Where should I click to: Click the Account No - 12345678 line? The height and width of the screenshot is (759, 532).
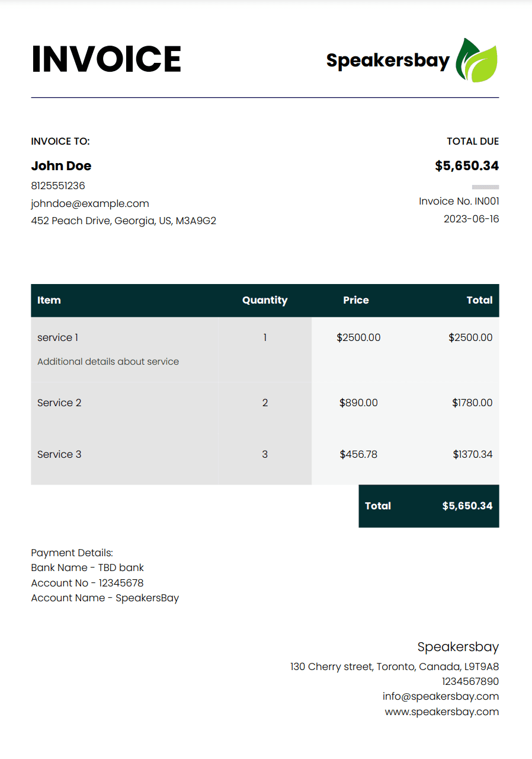[x=87, y=583]
